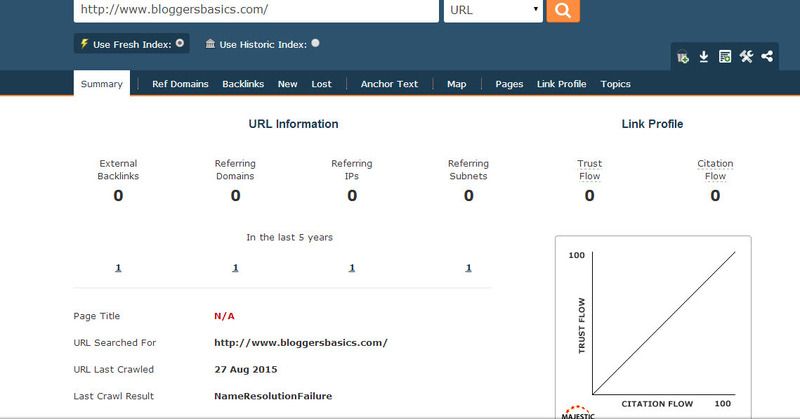Click the Referring Subnets label
Image resolution: width=800 pixels, height=419 pixels.
pos(468,170)
